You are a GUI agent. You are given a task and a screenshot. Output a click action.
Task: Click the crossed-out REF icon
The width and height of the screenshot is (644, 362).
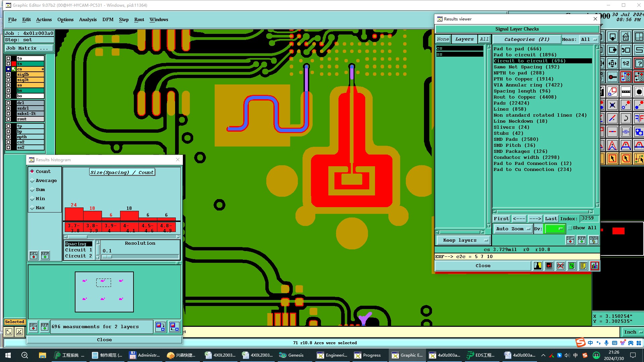click(560, 266)
